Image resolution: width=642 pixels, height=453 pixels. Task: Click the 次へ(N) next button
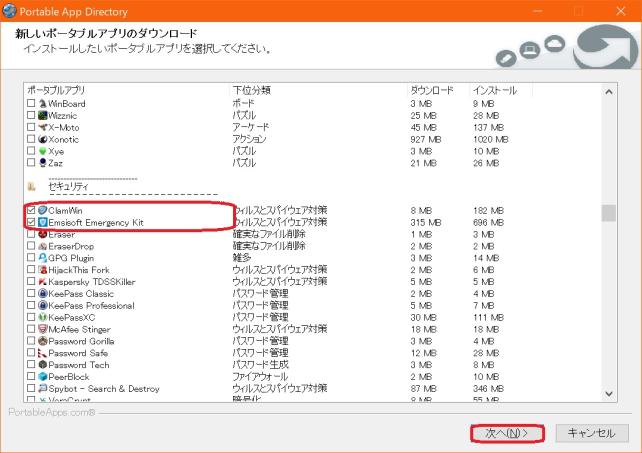[508, 433]
